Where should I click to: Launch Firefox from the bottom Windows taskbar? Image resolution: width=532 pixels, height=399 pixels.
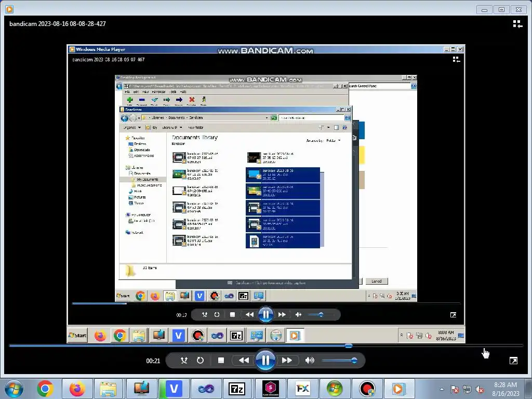pos(77,389)
